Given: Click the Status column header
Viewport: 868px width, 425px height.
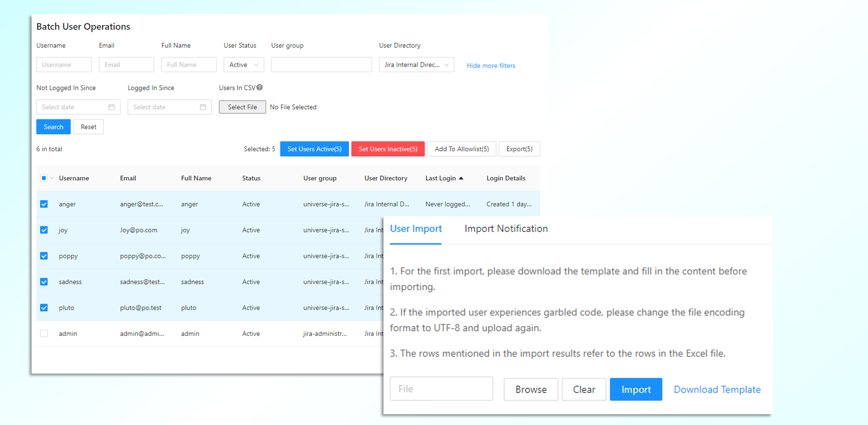Looking at the screenshot, I should (251, 178).
